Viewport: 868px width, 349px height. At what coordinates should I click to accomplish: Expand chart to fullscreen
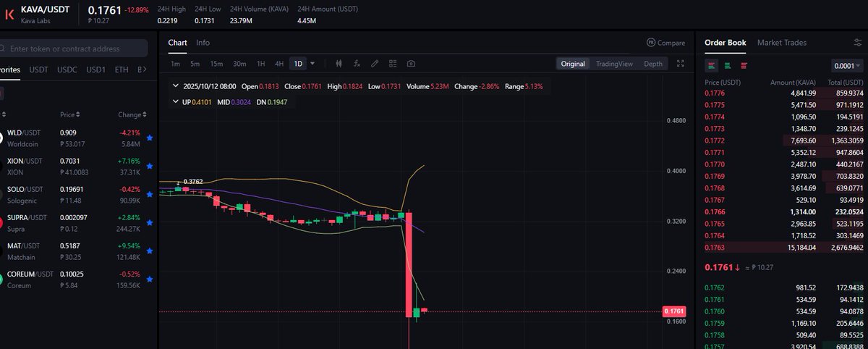coord(680,64)
